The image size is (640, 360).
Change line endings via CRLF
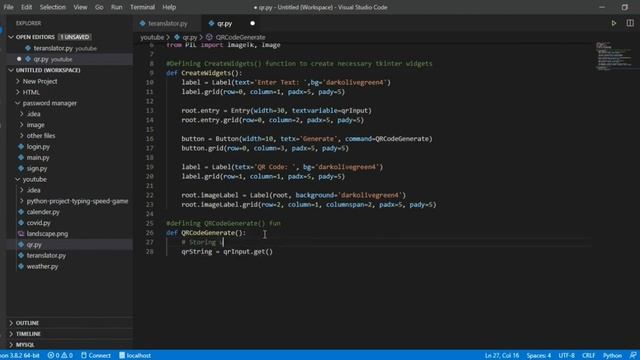coord(588,356)
